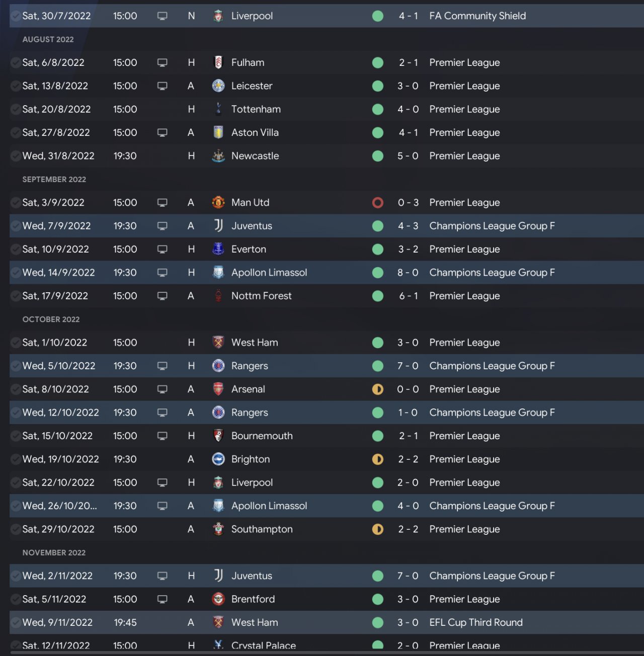Click the Juventus logo on 7/9/2022 fixture

click(x=218, y=226)
